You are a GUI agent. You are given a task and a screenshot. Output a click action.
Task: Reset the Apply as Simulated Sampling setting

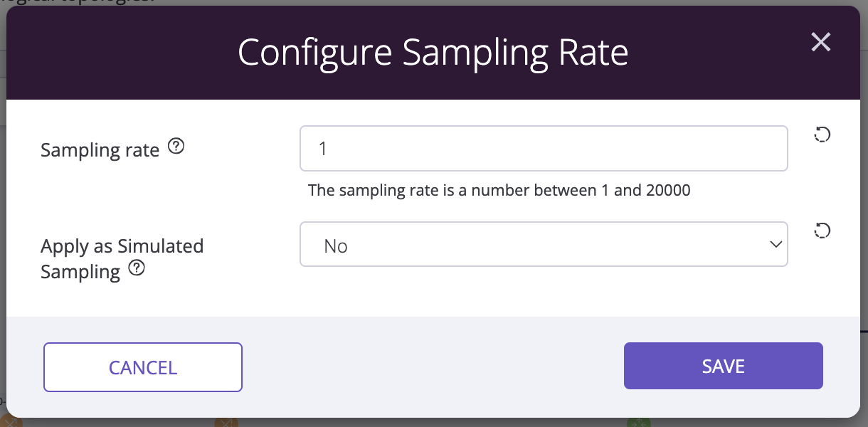point(822,231)
